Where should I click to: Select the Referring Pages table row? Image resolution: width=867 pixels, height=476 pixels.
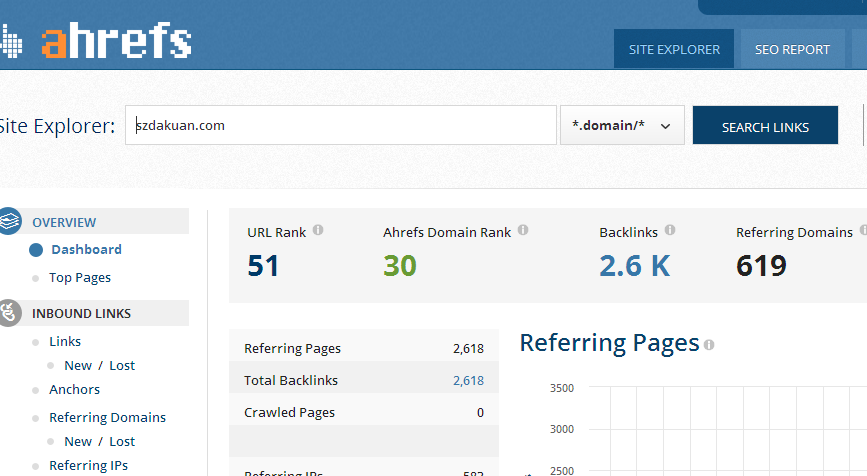click(x=364, y=346)
